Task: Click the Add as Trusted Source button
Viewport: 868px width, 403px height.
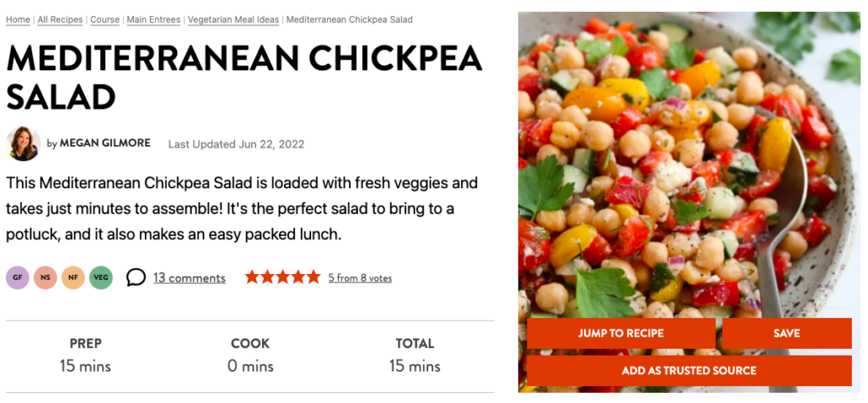Action: coord(689,371)
